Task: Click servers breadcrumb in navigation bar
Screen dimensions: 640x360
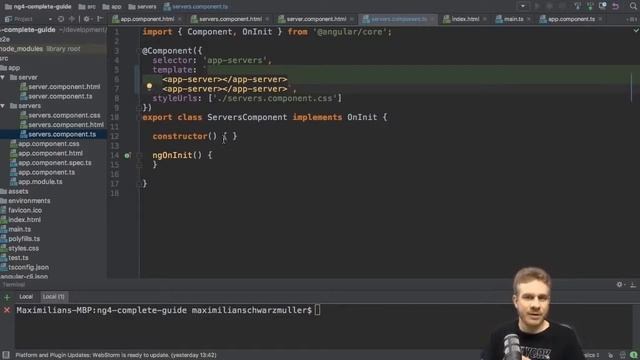Action: point(142,7)
